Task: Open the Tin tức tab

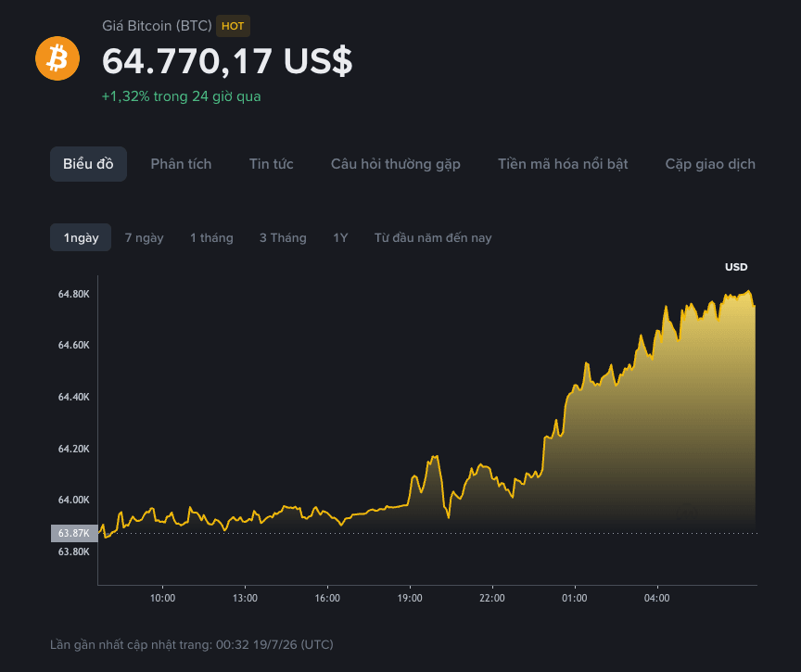Action: pyautogui.click(x=272, y=164)
